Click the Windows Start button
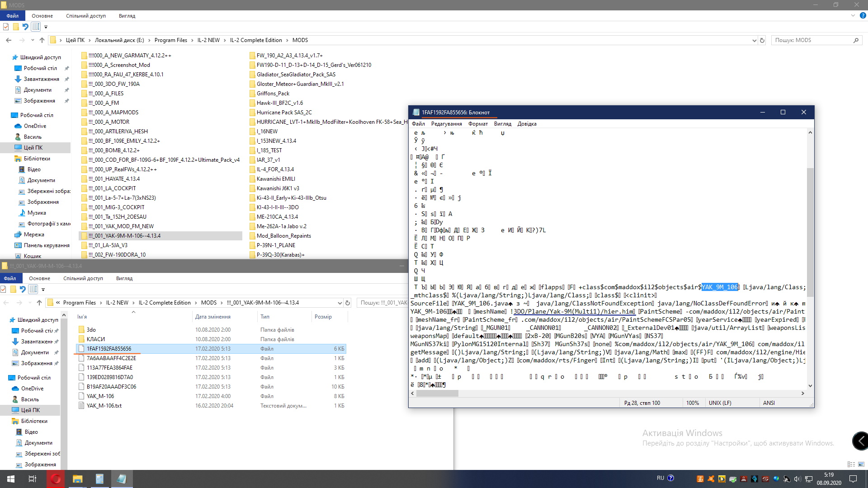The width and height of the screenshot is (868, 488). pos(11,479)
